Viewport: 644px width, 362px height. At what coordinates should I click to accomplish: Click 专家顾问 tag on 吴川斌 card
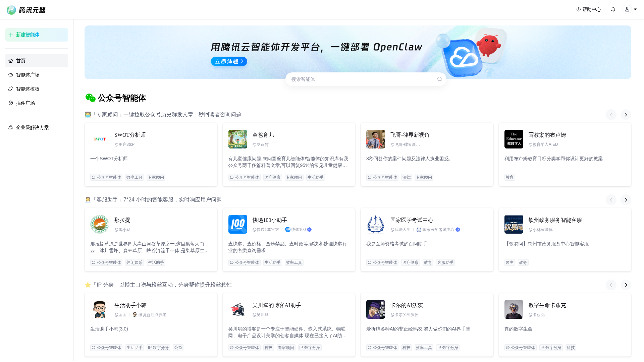(x=286, y=348)
